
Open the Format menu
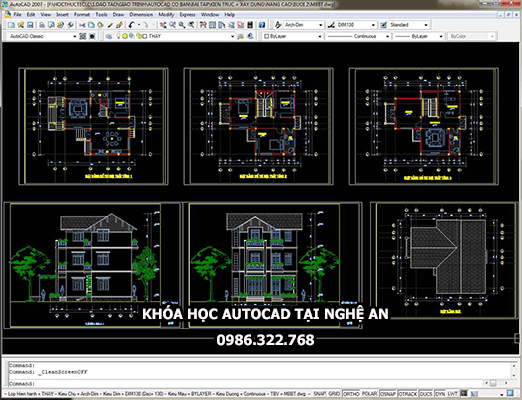pyautogui.click(x=82, y=15)
